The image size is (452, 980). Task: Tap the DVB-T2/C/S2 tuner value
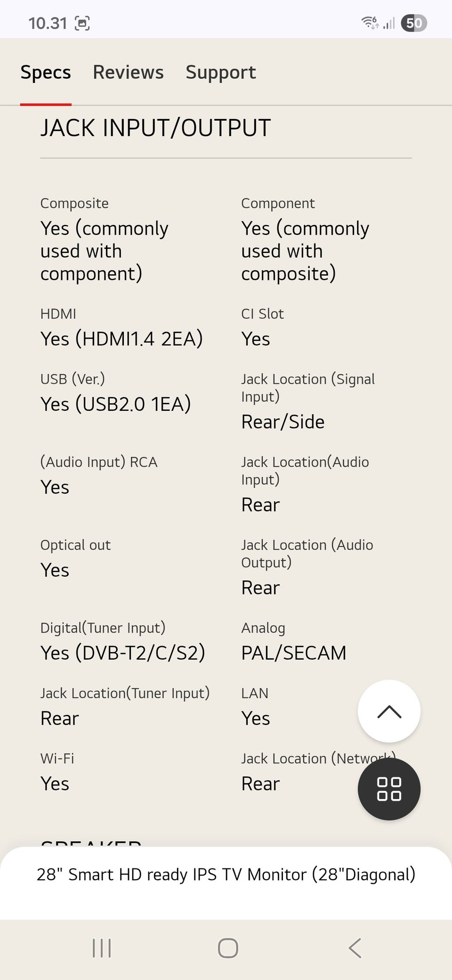tap(123, 653)
